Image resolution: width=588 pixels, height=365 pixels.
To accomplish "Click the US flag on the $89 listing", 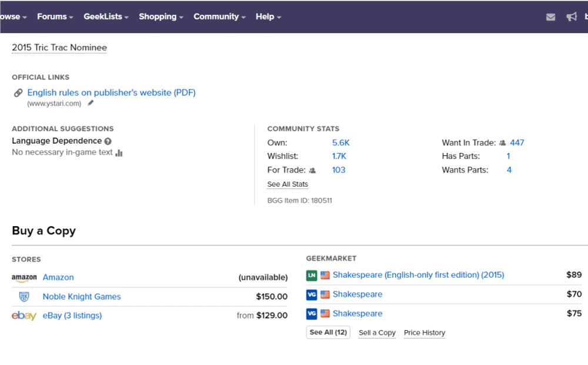I will coord(325,276).
